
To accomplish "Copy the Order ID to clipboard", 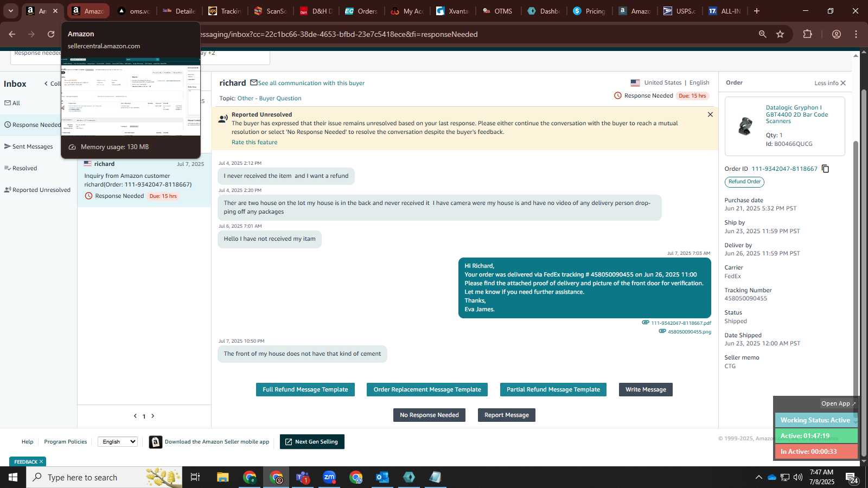I will (825, 169).
